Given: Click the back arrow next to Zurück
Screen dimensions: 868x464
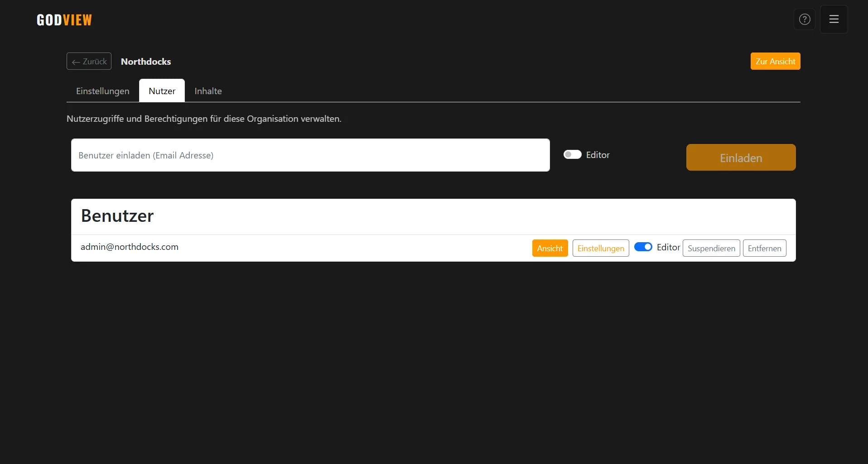Looking at the screenshot, I should (x=76, y=62).
